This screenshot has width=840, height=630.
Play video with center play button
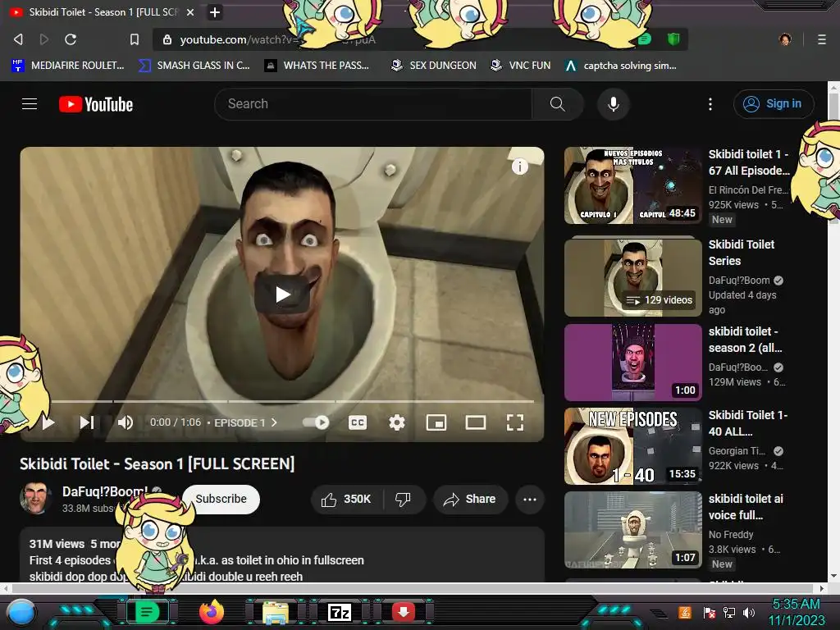282,294
